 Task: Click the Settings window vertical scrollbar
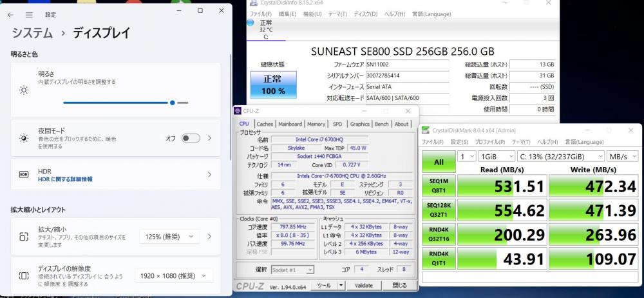[231, 107]
